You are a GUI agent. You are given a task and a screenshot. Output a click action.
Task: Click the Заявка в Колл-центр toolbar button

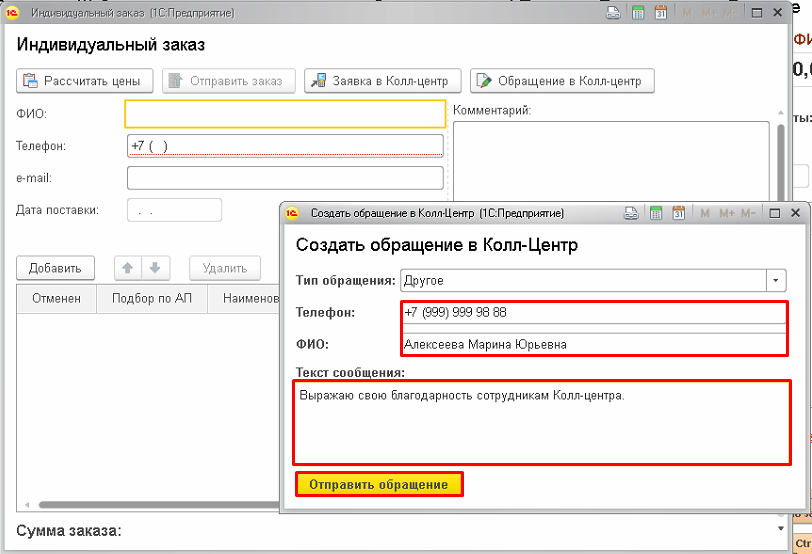(x=383, y=81)
